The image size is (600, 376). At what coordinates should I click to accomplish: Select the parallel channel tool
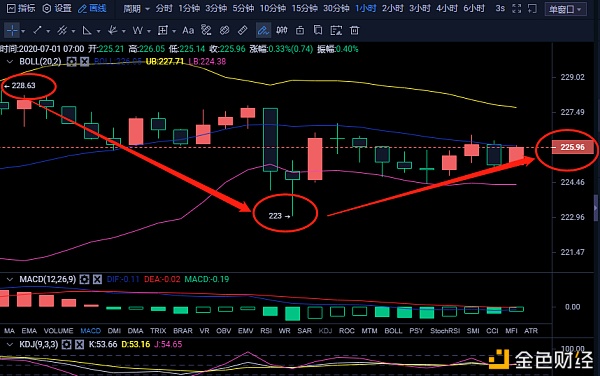click(x=62, y=30)
